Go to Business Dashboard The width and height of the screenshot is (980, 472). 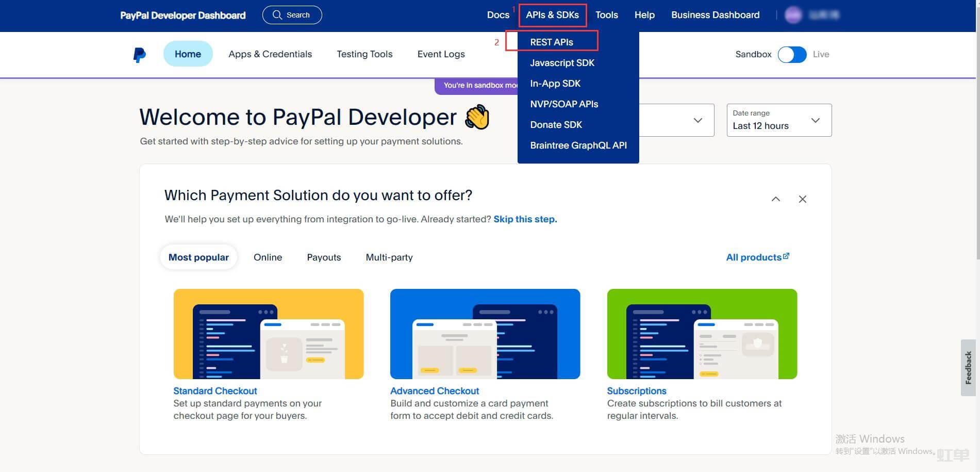716,15
